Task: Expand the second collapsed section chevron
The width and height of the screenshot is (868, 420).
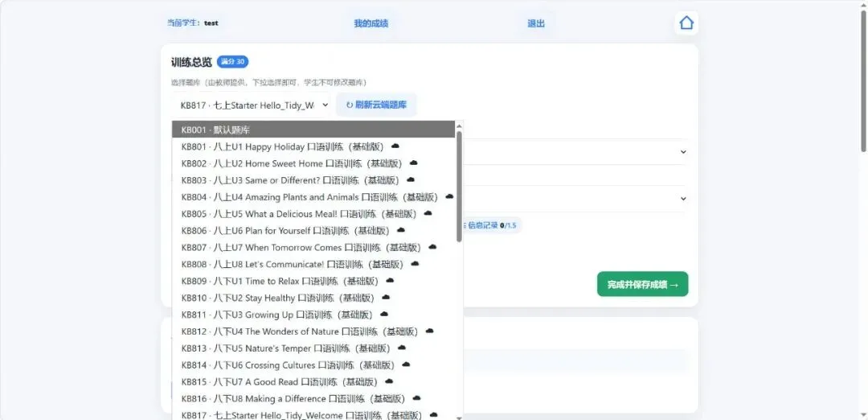Action: click(683, 199)
